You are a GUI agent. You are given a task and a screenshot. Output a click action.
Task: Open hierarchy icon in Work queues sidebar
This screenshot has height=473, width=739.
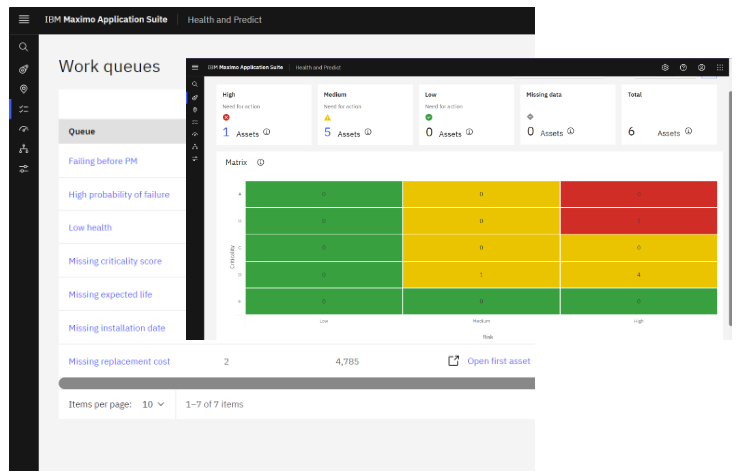click(24, 149)
